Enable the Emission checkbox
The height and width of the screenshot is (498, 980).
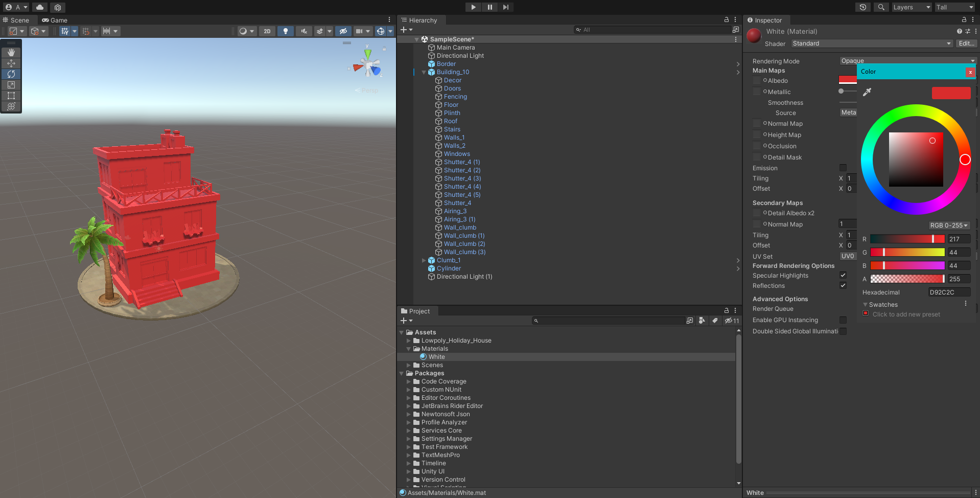pyautogui.click(x=843, y=168)
